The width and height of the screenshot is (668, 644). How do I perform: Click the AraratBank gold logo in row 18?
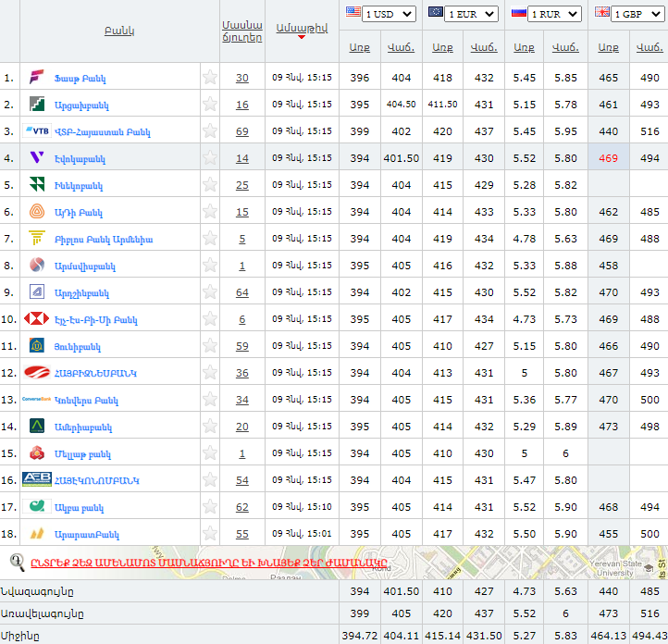37,533
